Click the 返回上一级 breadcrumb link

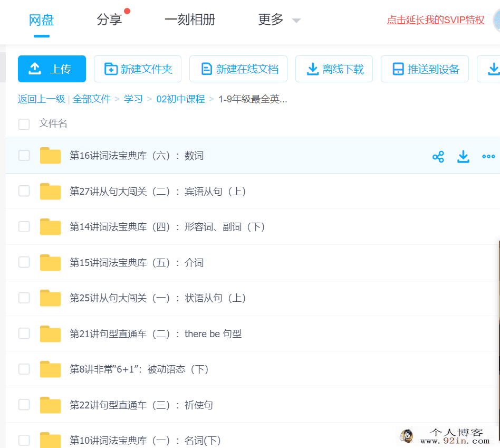(42, 99)
